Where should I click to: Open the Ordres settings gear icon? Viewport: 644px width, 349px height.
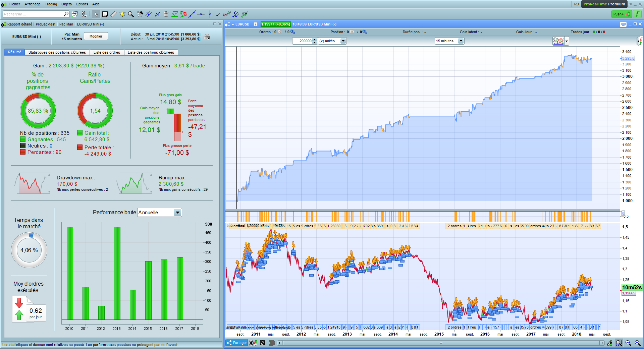(292, 32)
